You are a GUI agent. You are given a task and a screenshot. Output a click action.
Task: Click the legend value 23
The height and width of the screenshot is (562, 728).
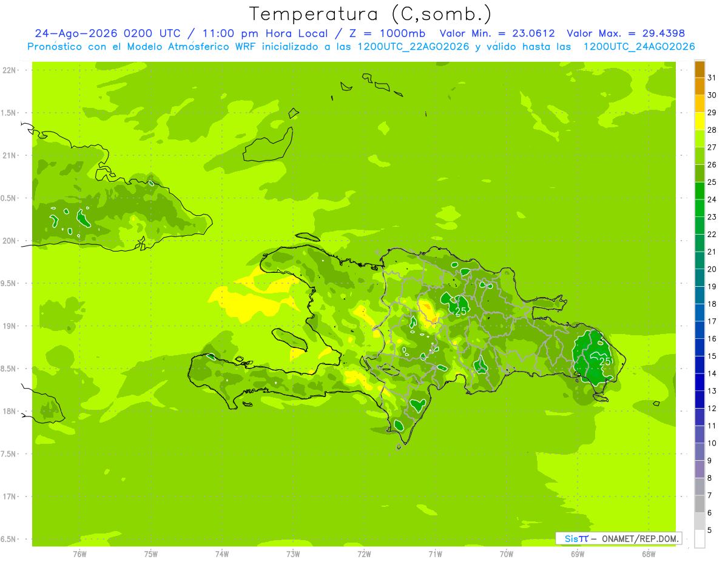[712, 217]
